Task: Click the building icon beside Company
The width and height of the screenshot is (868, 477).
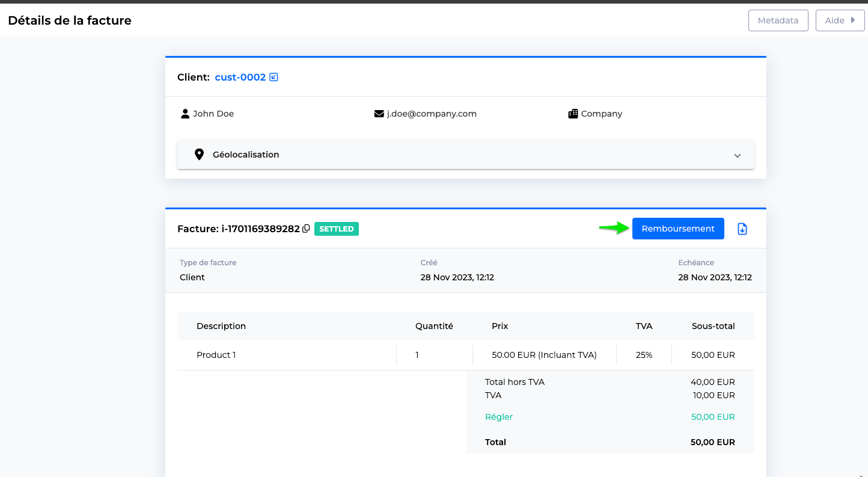Action: click(573, 114)
